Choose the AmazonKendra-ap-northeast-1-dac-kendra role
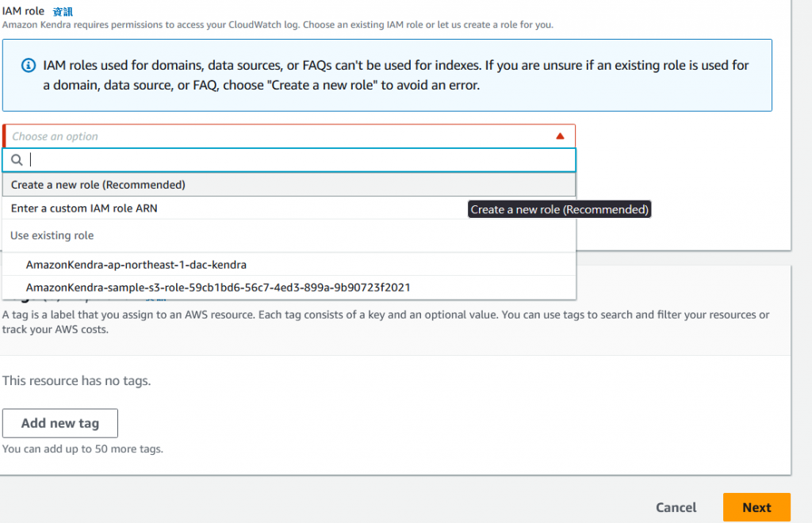This screenshot has height=523, width=812. click(x=289, y=265)
